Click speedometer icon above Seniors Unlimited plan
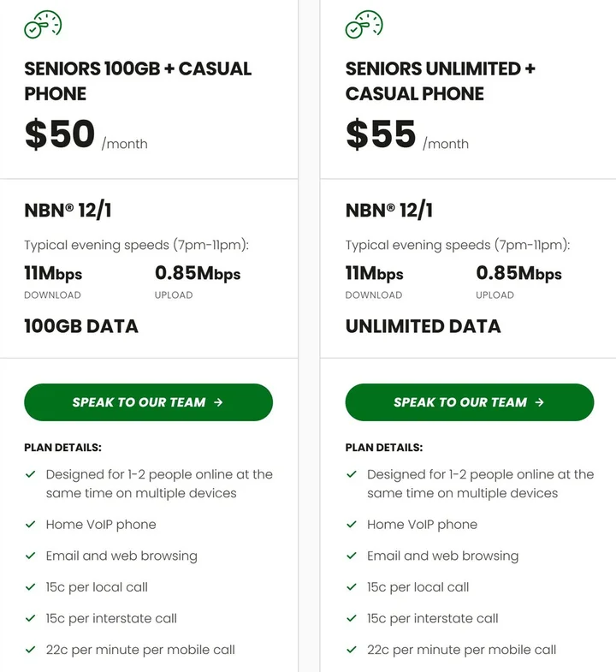This screenshot has width=616, height=672. coord(364,25)
